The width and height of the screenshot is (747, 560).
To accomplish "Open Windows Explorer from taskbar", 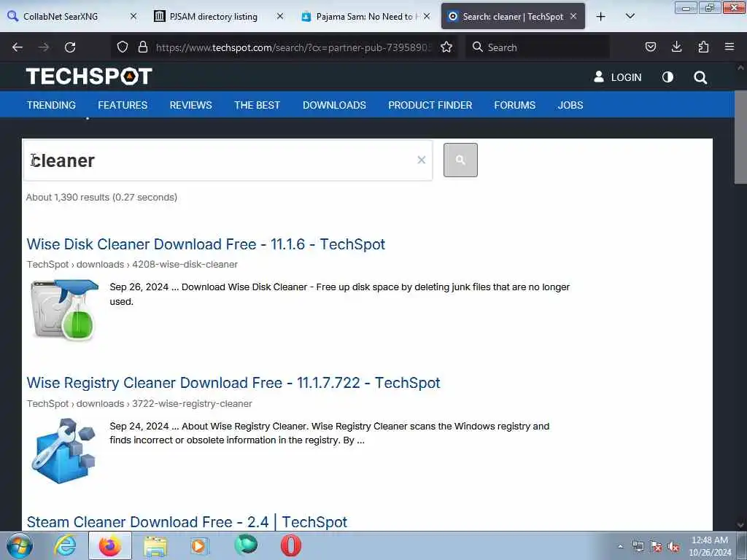I will click(x=155, y=546).
